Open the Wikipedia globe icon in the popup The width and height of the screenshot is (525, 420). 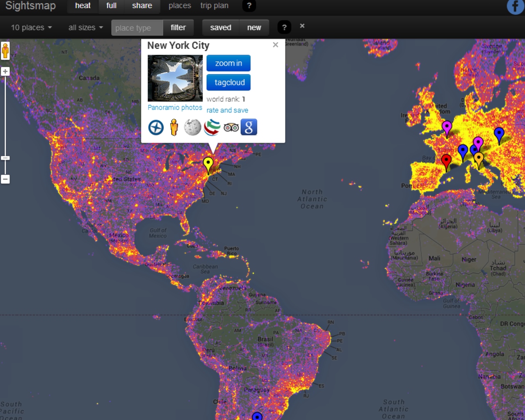pos(192,128)
